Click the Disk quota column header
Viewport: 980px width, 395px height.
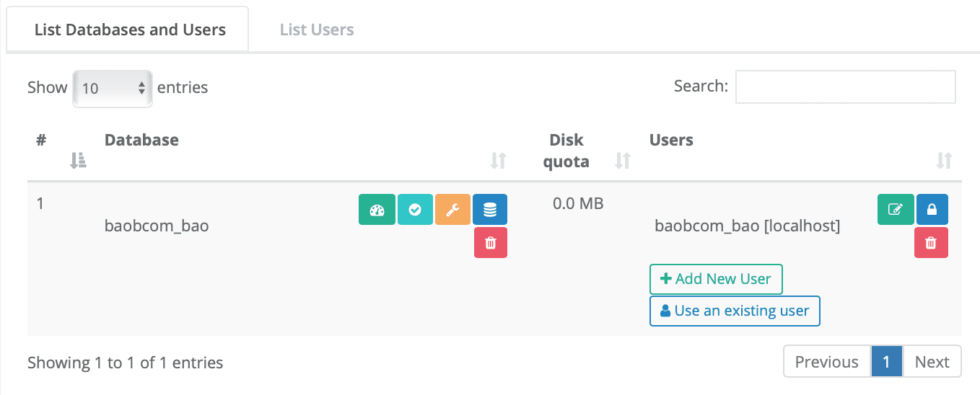[566, 151]
